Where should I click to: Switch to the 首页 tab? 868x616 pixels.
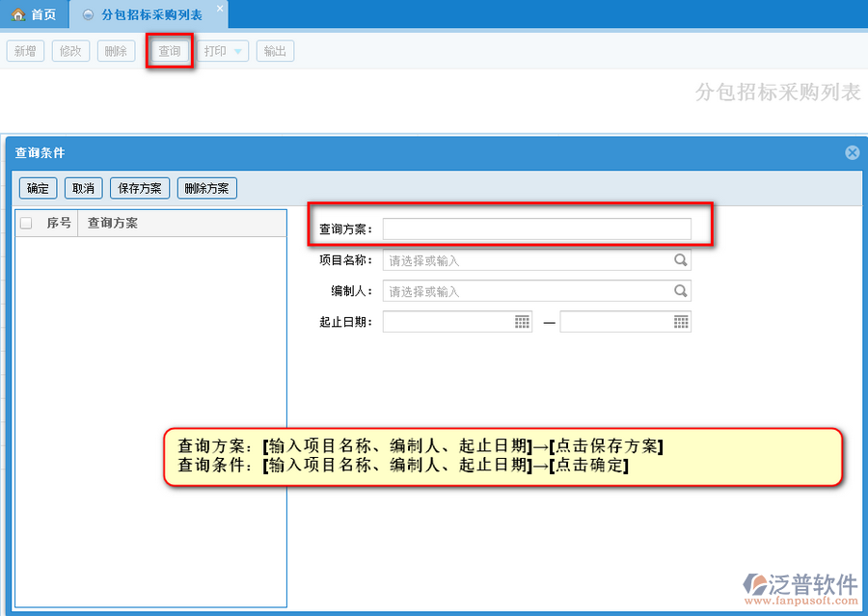(34, 14)
